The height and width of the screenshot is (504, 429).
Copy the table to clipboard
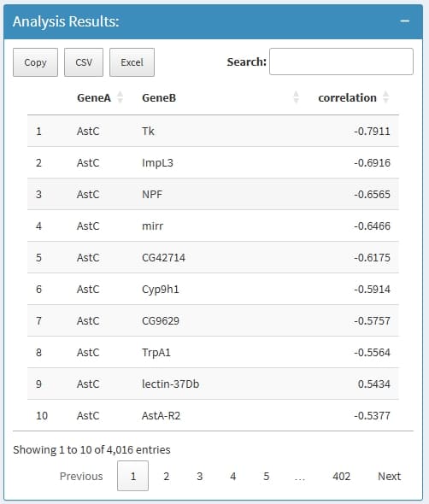pos(35,62)
